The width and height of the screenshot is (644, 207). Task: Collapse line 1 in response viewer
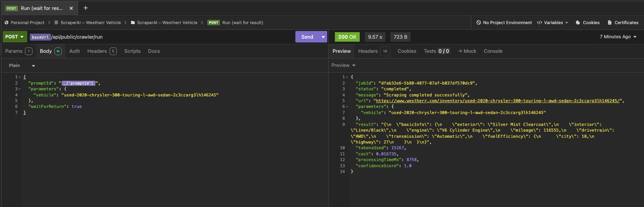click(347, 77)
